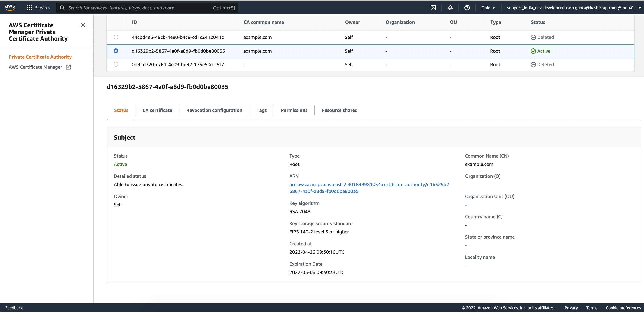The width and height of the screenshot is (644, 312).
Task: Open Private Certificate Authority sidebar link
Action: (x=40, y=57)
